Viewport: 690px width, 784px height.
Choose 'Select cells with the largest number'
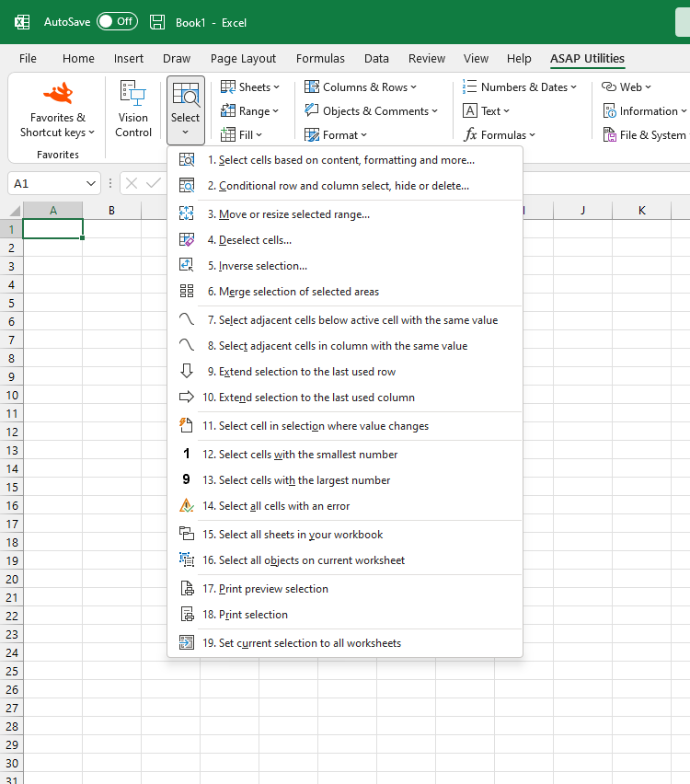coord(345,480)
